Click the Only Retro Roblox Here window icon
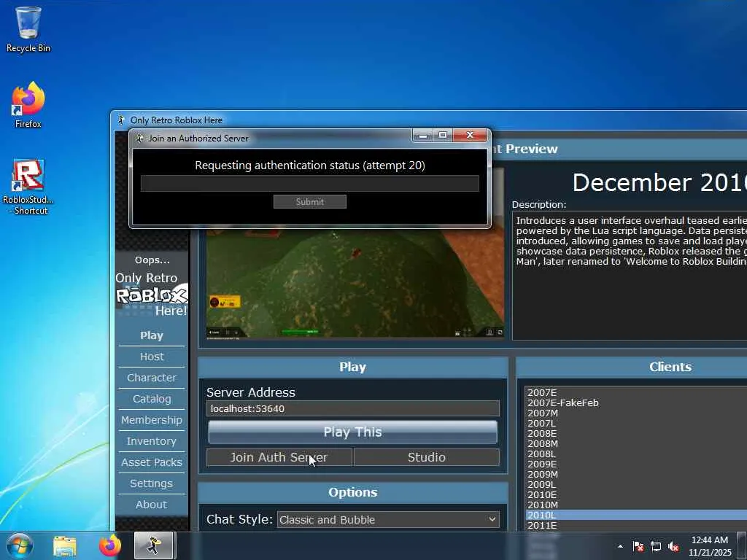 tap(121, 120)
